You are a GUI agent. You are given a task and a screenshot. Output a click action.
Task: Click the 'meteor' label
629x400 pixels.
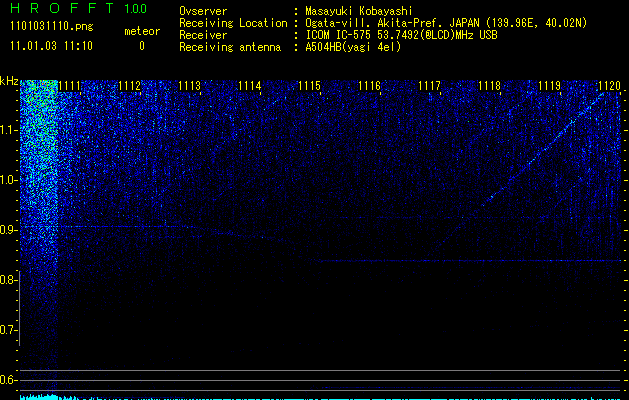142,31
